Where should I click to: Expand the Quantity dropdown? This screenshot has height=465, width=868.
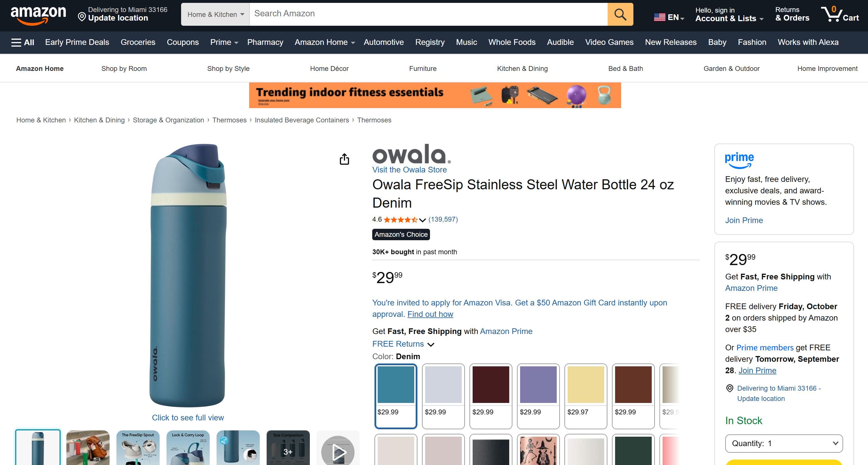tap(784, 444)
